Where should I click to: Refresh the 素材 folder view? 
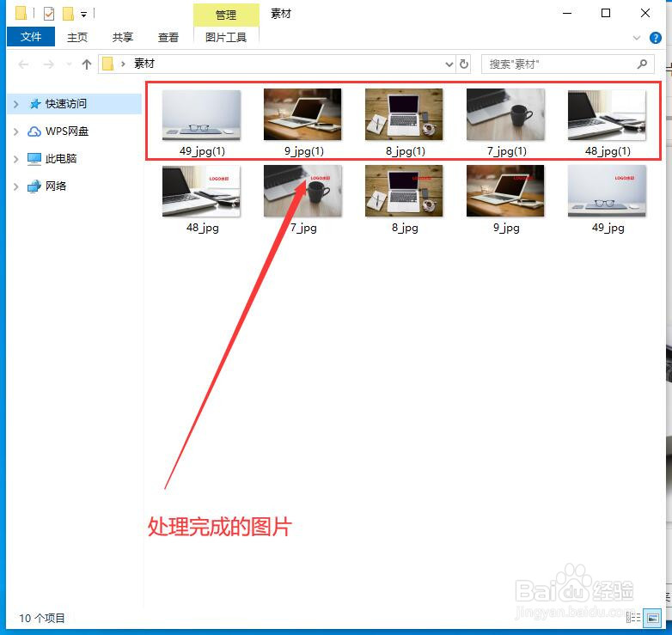tap(464, 64)
